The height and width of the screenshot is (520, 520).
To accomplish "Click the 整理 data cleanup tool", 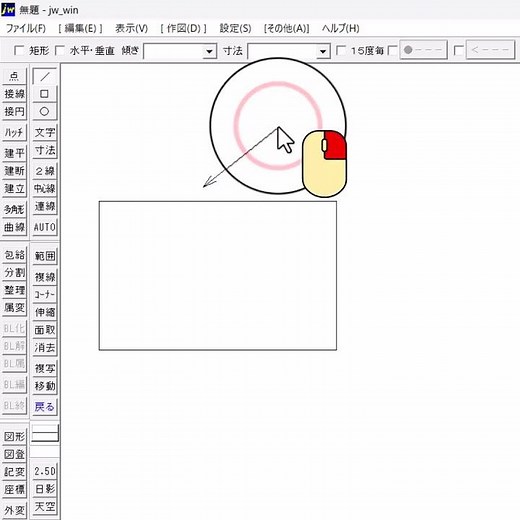I will click(x=14, y=290).
